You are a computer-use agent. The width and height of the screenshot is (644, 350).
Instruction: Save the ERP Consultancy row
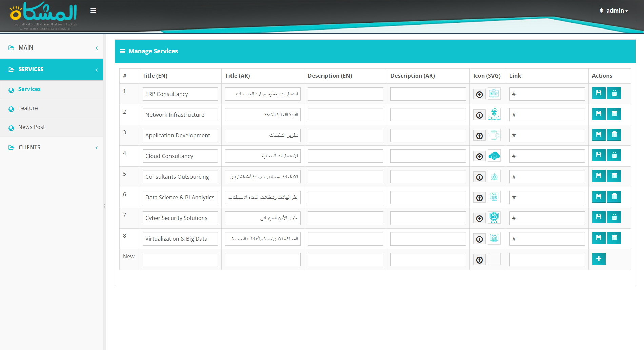pyautogui.click(x=599, y=93)
